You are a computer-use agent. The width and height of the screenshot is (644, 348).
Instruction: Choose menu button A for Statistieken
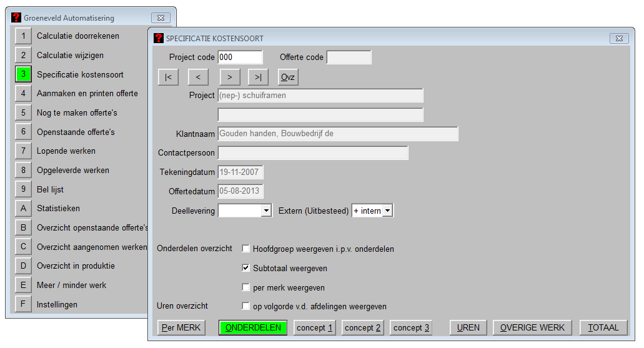point(23,209)
